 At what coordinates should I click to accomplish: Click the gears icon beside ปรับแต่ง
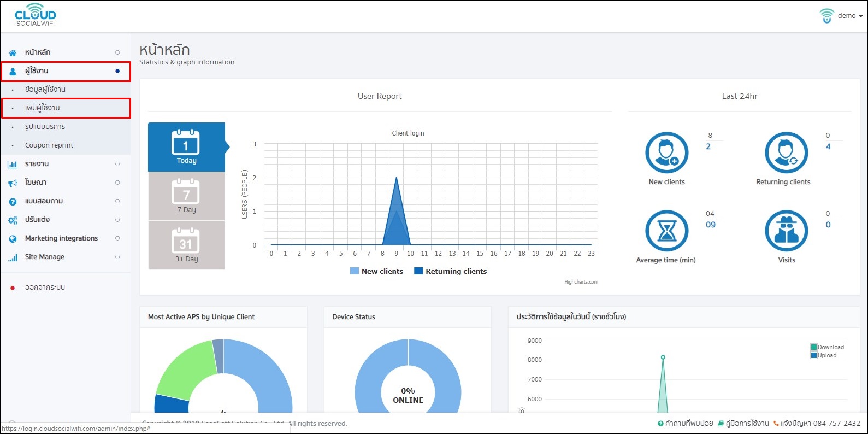click(x=13, y=220)
